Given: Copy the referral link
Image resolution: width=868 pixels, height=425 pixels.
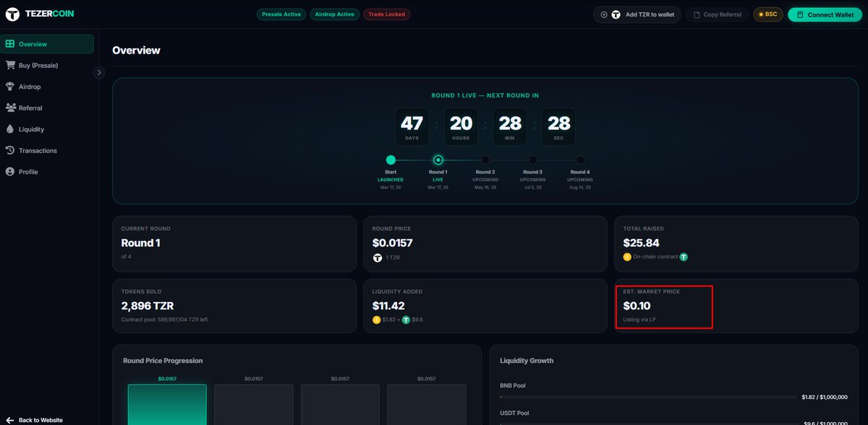Looking at the screenshot, I should (717, 14).
